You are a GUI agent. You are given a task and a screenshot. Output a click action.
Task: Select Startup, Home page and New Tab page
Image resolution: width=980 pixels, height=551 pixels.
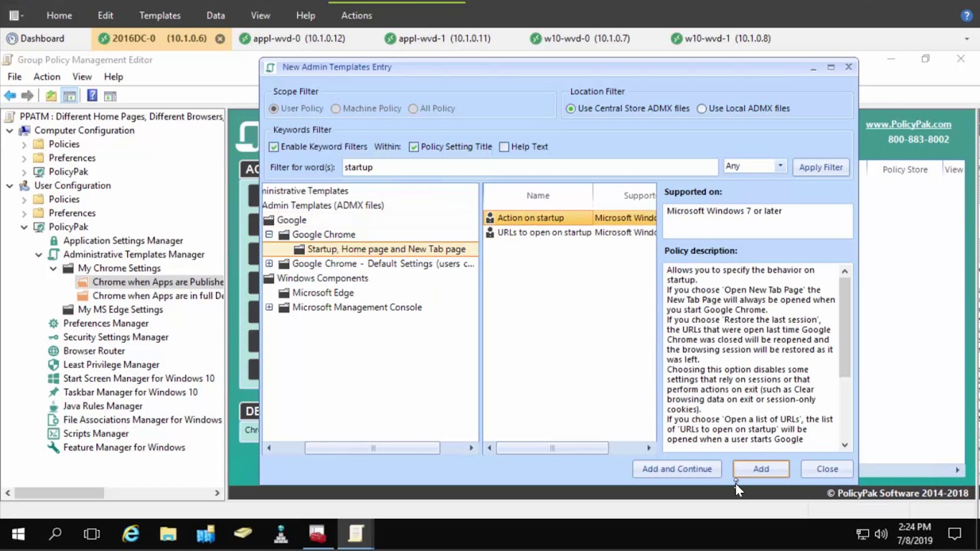pyautogui.click(x=386, y=249)
